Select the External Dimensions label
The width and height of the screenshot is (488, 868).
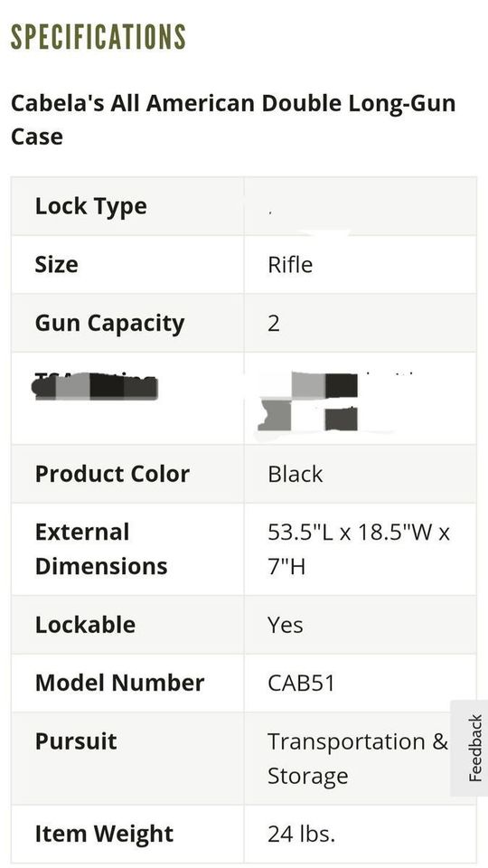[x=101, y=549]
